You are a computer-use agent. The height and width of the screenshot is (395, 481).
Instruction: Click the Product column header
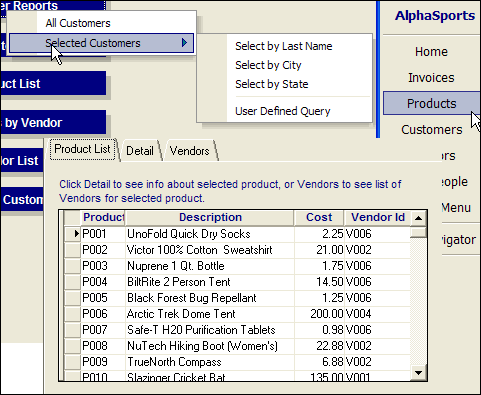click(103, 217)
